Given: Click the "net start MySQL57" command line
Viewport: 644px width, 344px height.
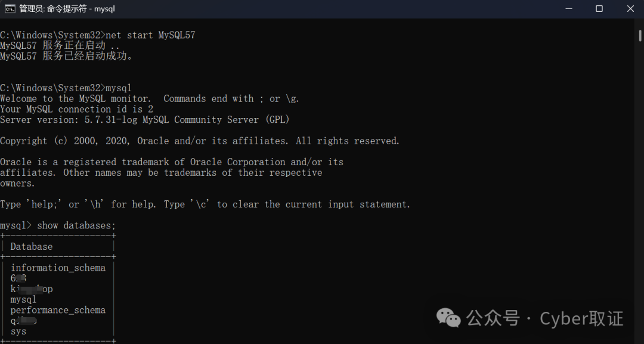Looking at the screenshot, I should coord(150,35).
